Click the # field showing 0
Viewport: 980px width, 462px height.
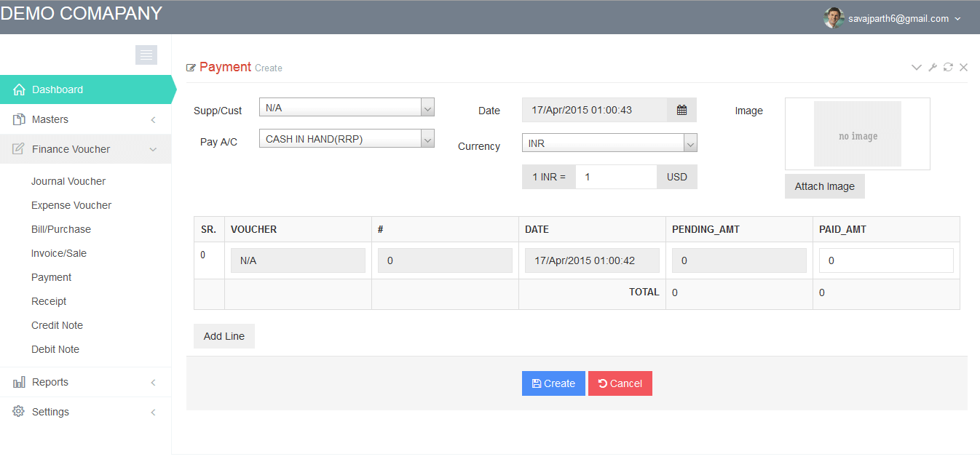click(x=445, y=260)
